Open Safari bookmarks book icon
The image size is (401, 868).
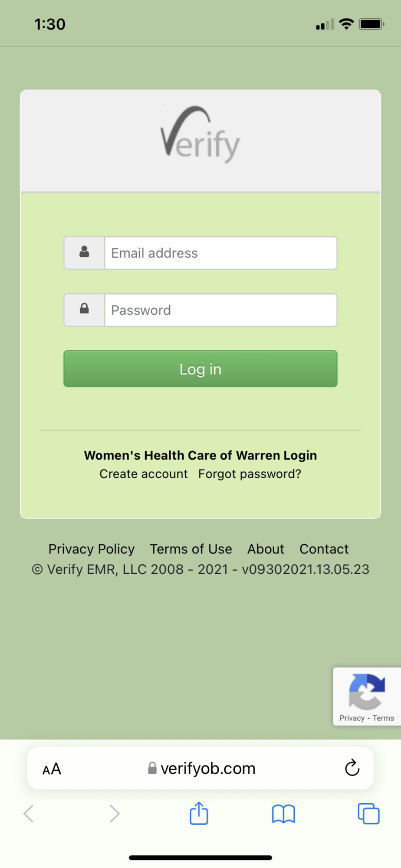[283, 814]
